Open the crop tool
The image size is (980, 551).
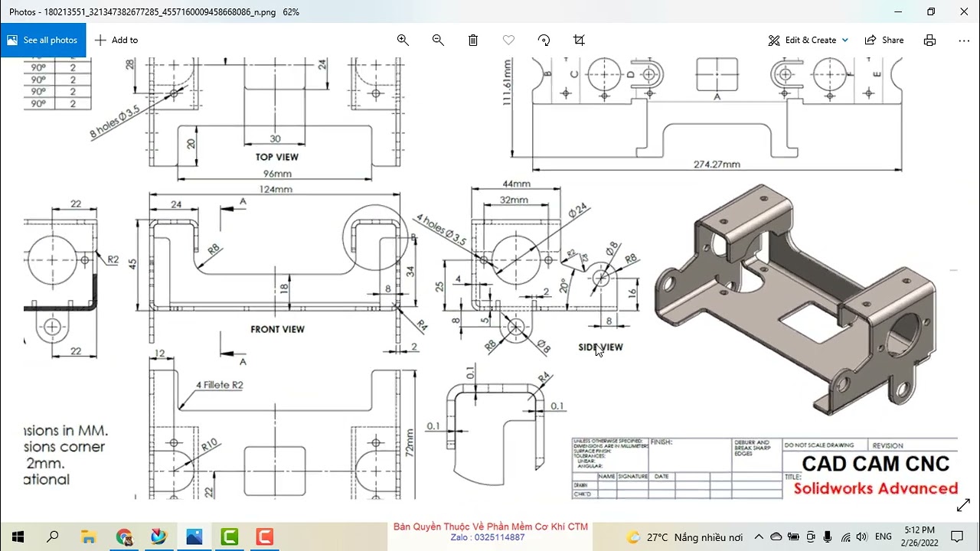point(579,40)
